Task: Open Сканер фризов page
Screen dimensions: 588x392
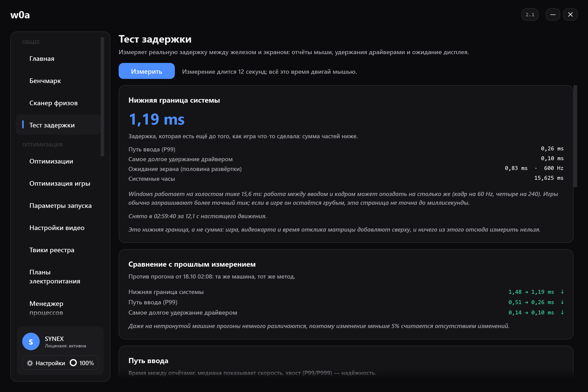Action: tap(58, 103)
